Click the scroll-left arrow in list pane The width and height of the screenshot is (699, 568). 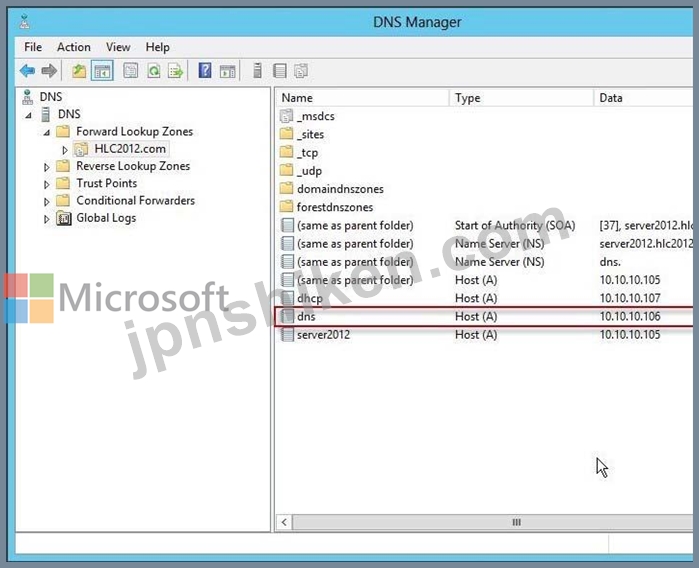tap(284, 522)
